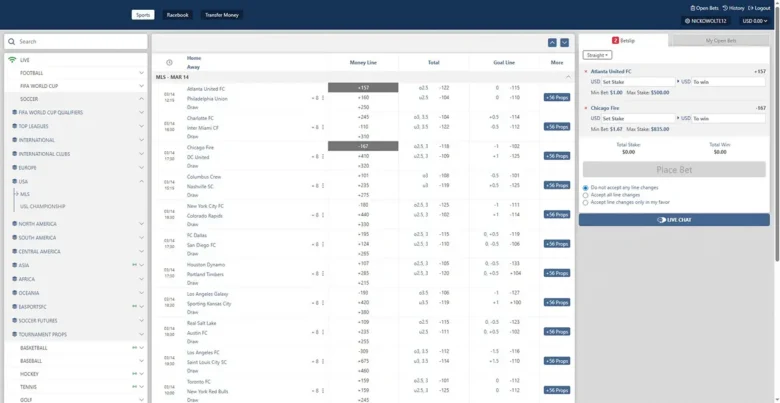
Task: Click Set Stake field for Atlanta United FC
Action: (638, 82)
